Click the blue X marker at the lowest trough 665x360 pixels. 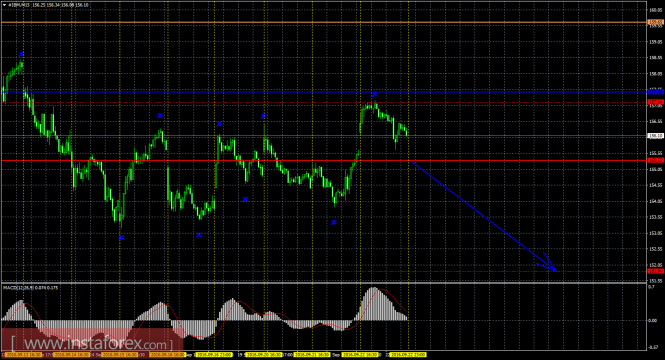tap(121, 238)
